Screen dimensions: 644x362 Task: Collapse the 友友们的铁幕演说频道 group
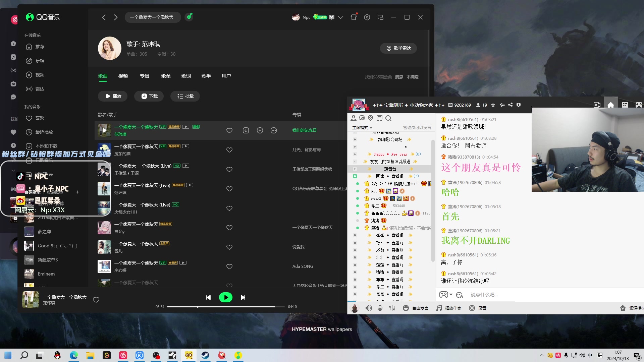[x=355, y=162]
